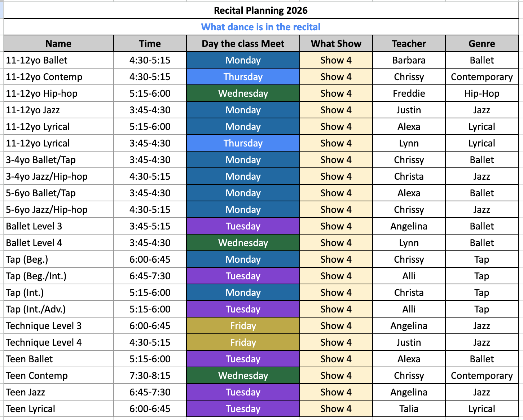Screen dimensions: 523x420
Task: Select the "7:30-8:15" time cell
Action: 150,376
